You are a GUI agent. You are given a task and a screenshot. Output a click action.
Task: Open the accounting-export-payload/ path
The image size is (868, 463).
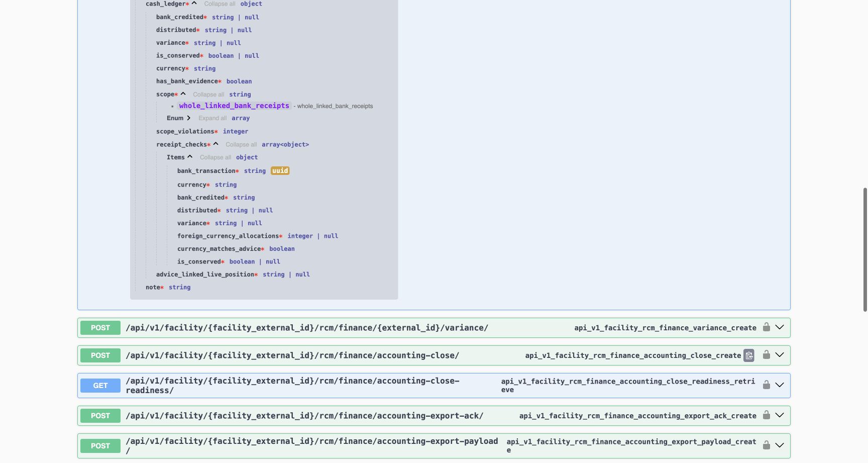(312, 446)
